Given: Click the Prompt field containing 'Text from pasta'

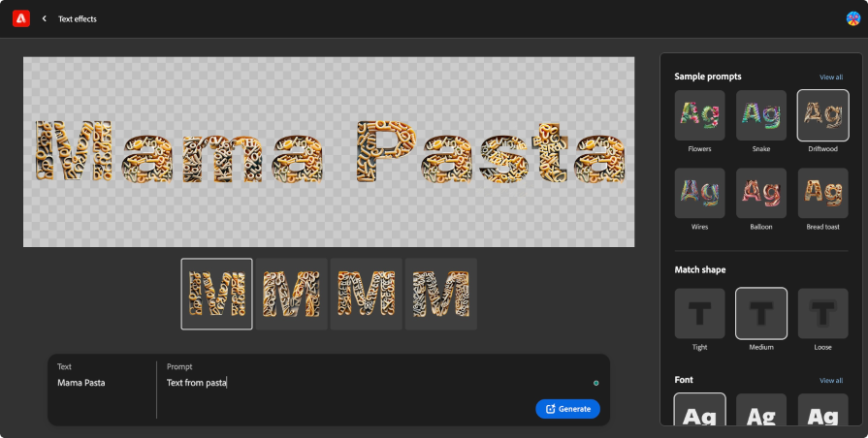Looking at the screenshot, I should (x=369, y=383).
